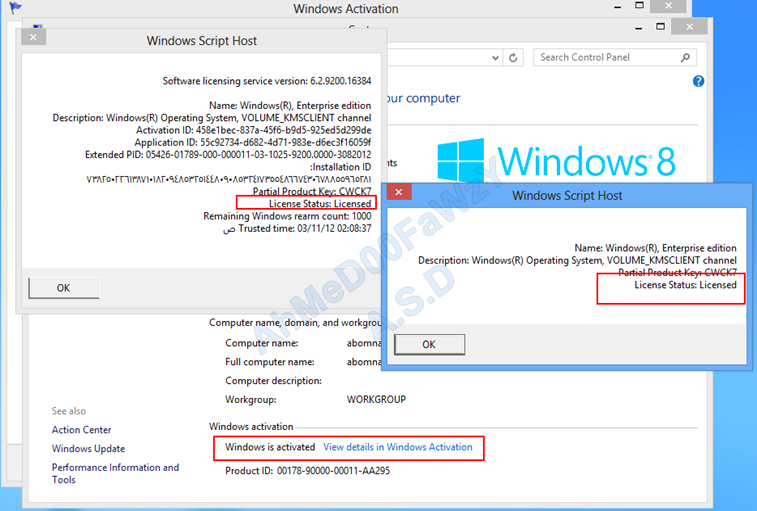Click OK in the large Windows Script Host dialog
This screenshot has width=757, height=511.
(64, 288)
